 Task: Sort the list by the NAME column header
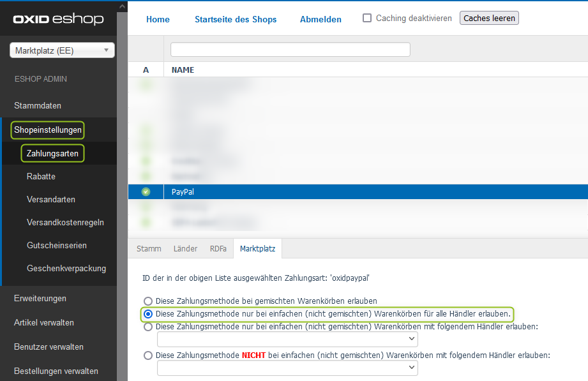tap(183, 70)
